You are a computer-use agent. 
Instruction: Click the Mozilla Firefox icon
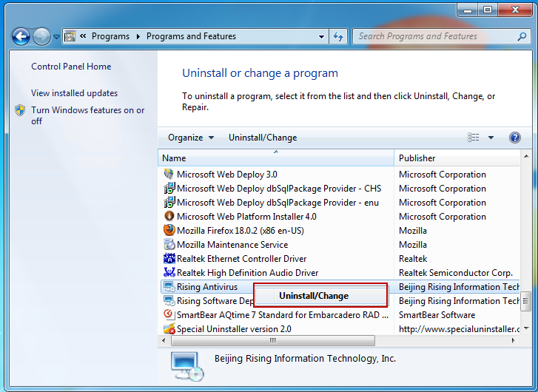point(169,230)
